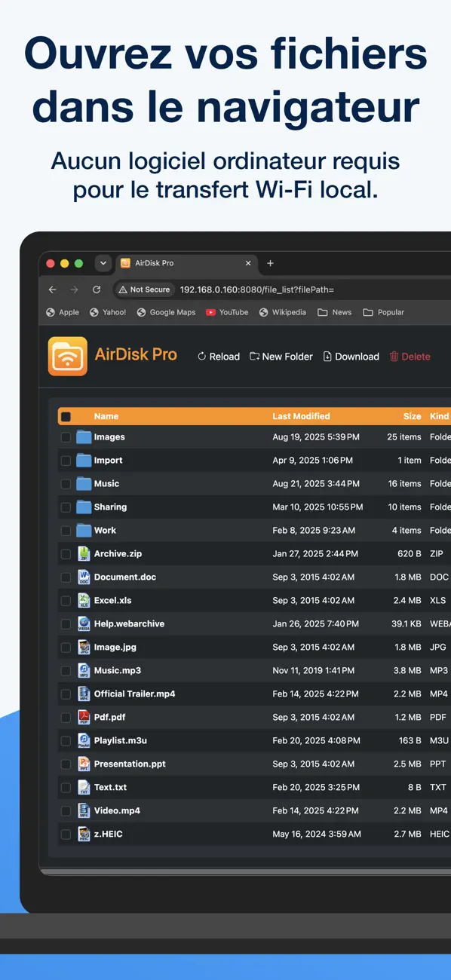The image size is (451, 980).
Task: Click the Pdf.pdf file icon
Action: click(84, 718)
